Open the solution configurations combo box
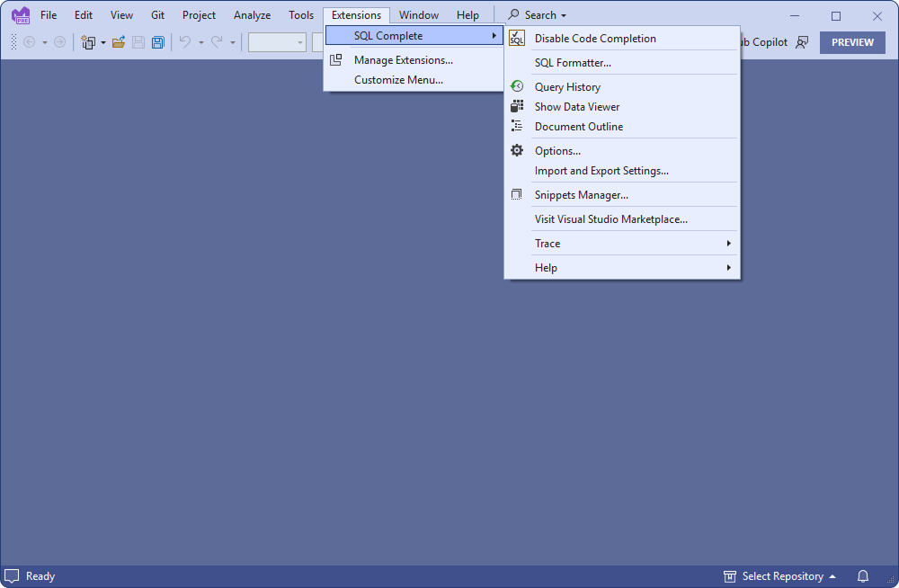This screenshot has height=588, width=899. [x=277, y=42]
